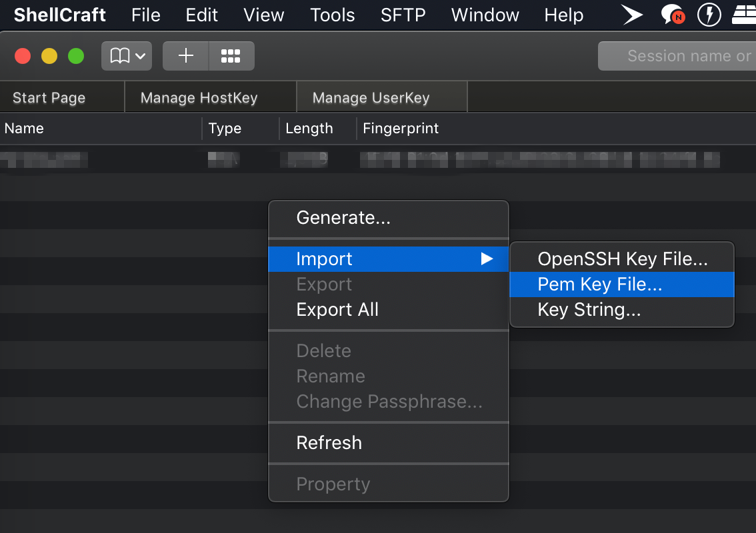Choose Export All in context menu

click(389, 309)
